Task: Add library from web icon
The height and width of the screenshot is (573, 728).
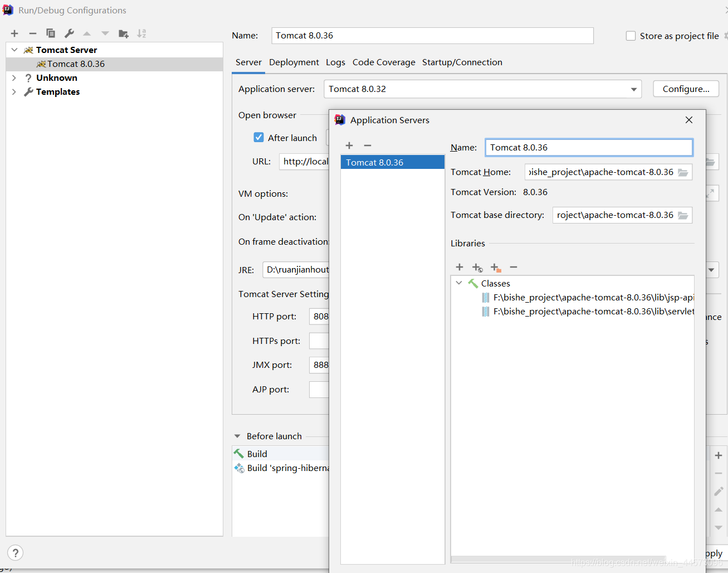Action: [477, 268]
